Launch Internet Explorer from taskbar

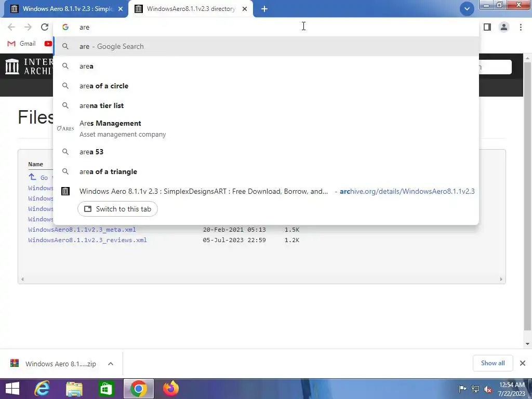(42, 389)
